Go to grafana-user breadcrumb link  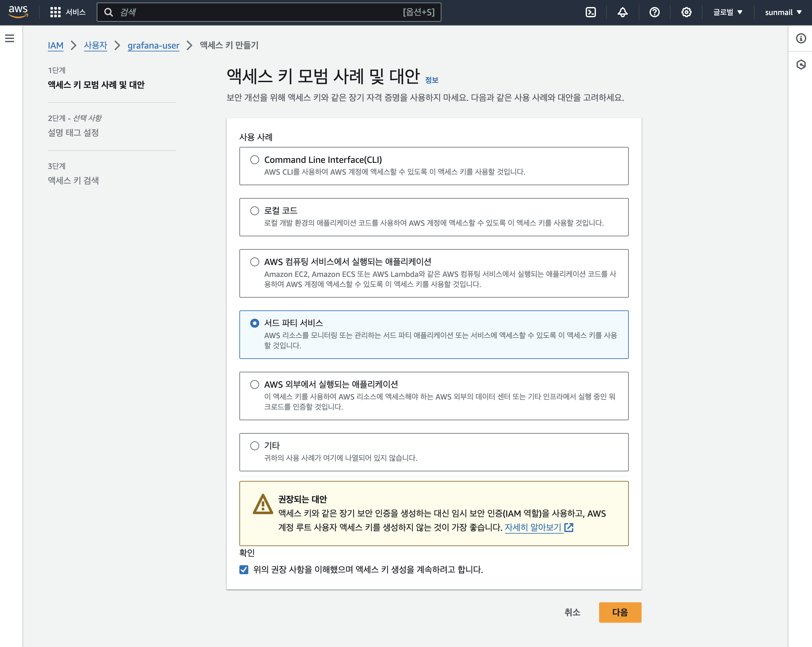(x=153, y=45)
